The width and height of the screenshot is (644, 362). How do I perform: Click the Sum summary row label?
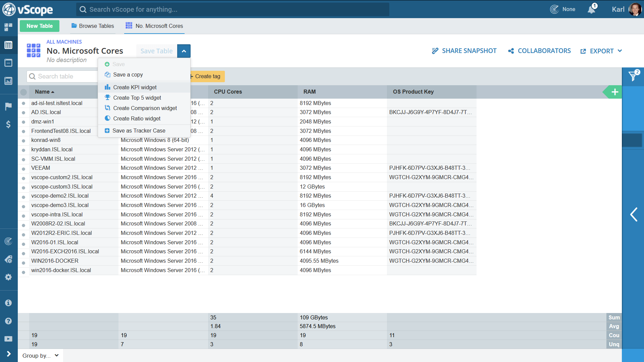pos(614,317)
